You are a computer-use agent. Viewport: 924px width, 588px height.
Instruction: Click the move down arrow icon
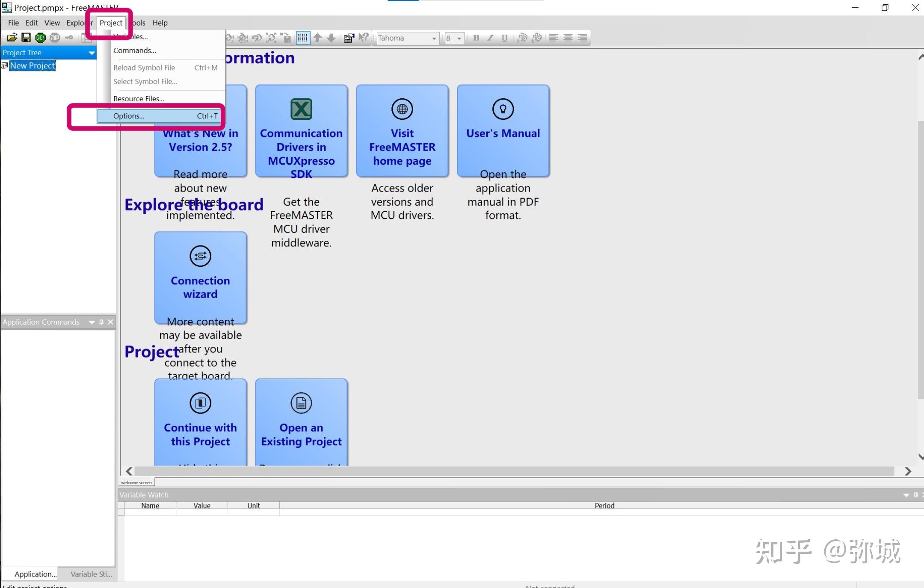pyautogui.click(x=331, y=38)
